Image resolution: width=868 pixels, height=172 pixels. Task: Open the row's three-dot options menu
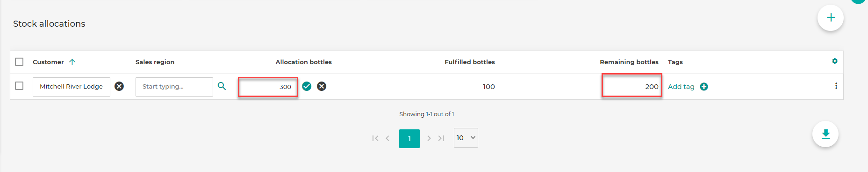coord(836,86)
